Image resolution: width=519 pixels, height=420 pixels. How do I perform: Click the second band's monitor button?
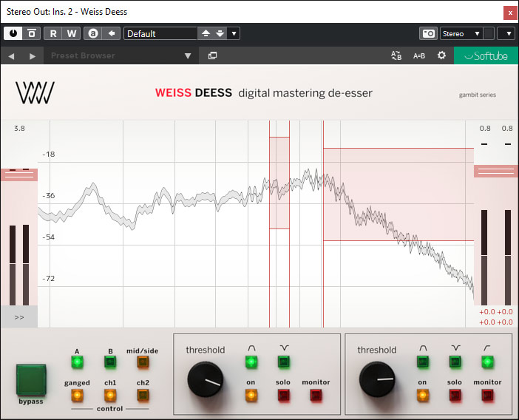487,395
